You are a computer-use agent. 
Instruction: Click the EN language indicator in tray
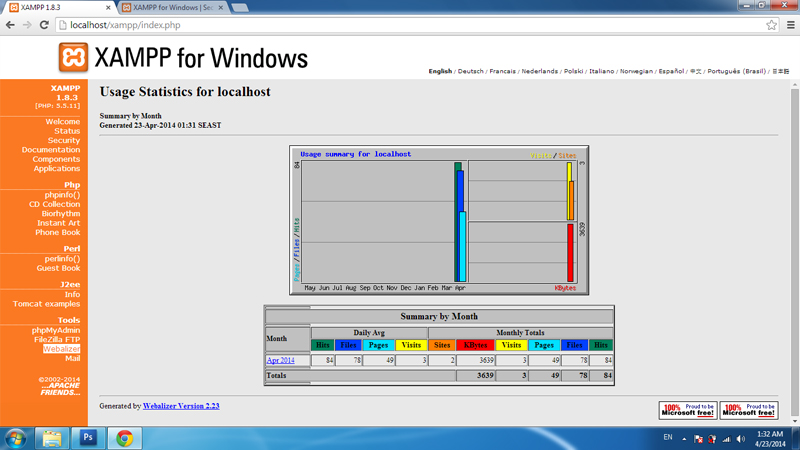[x=668, y=438]
